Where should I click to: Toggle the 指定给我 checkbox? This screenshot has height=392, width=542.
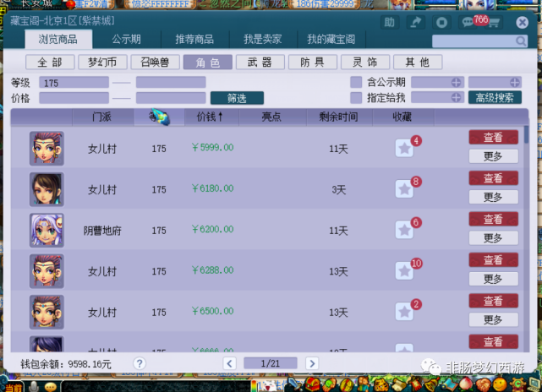tap(356, 98)
